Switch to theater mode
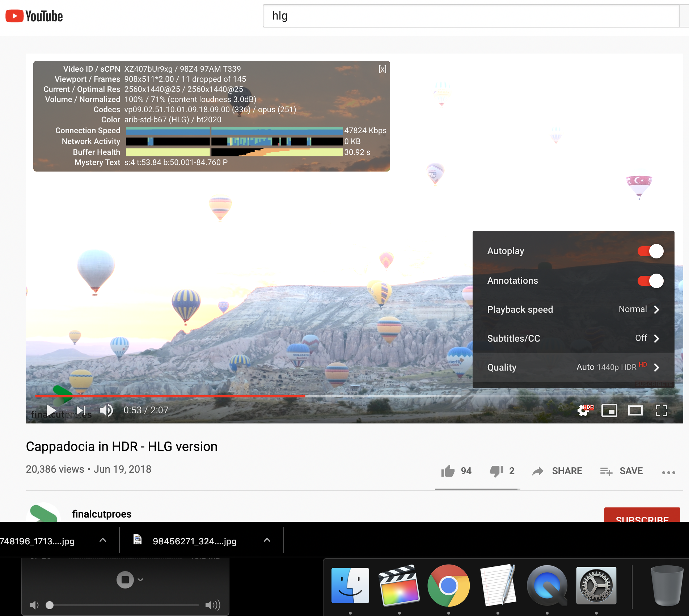The height and width of the screenshot is (616, 689). 635,410
